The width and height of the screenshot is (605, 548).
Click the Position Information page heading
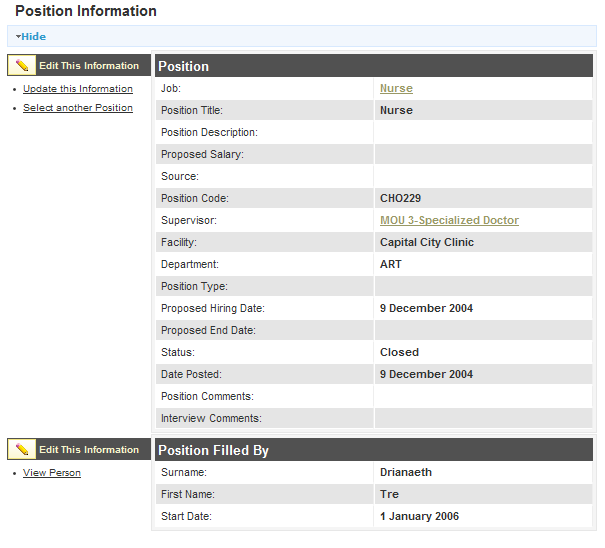86,12
